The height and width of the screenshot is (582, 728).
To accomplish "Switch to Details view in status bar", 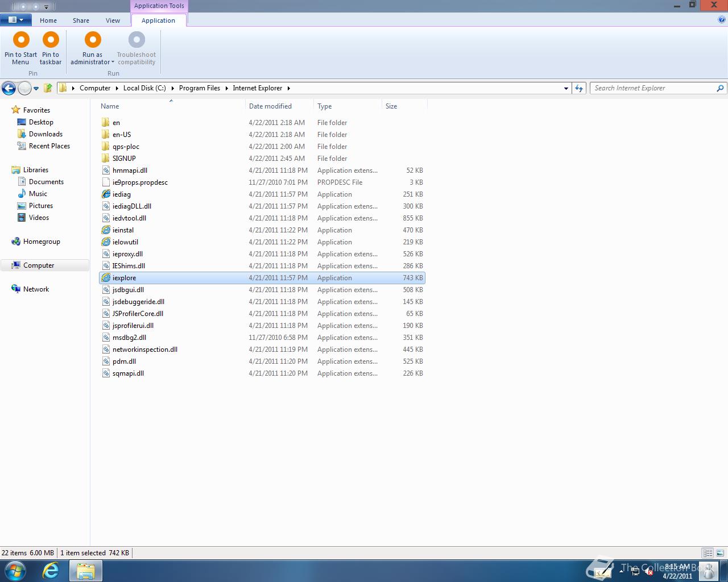I will (x=708, y=553).
